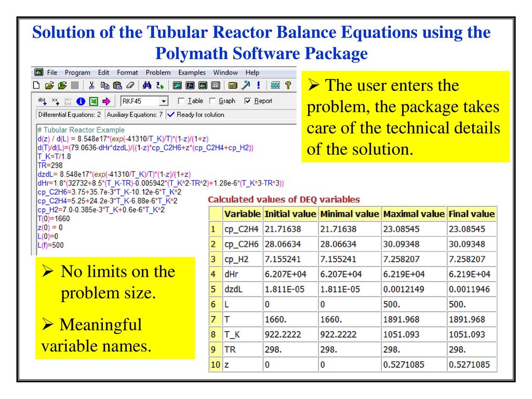Open find with the binoculars icon
Screen dimensions: 532x399
(147, 86)
